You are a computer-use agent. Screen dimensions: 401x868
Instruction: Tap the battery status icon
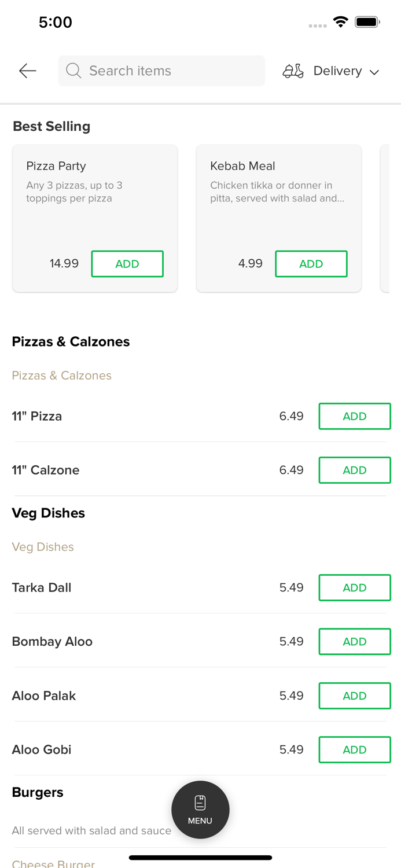[x=367, y=22]
